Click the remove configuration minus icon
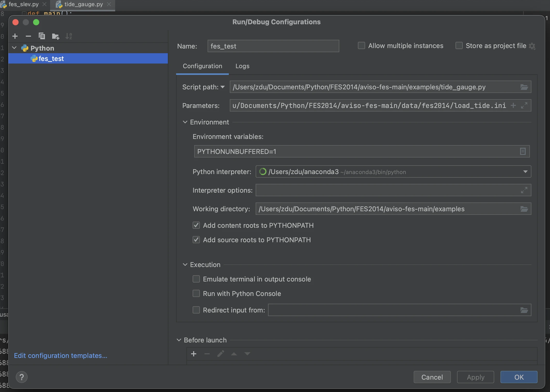This screenshot has width=550, height=392. click(28, 36)
